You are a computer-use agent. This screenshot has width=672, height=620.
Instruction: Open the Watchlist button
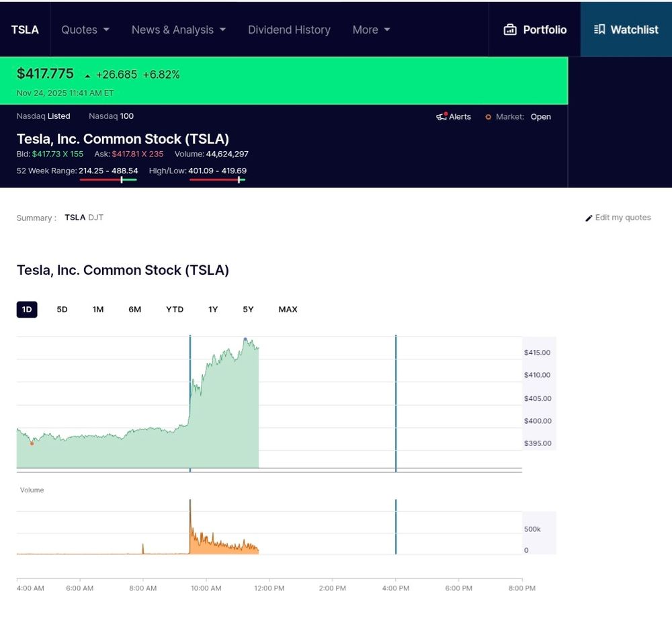click(x=626, y=29)
